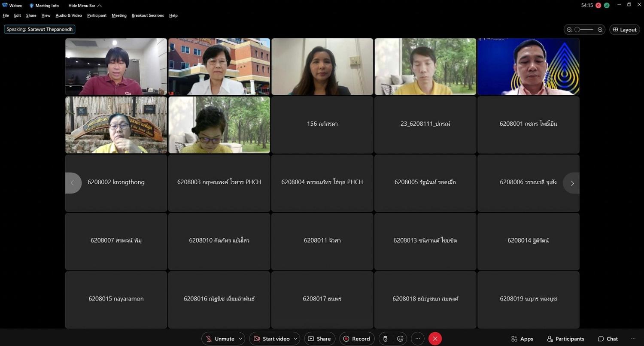This screenshot has height=346, width=644.
Task: Click the Meeting Info shield button
Action: click(44, 6)
